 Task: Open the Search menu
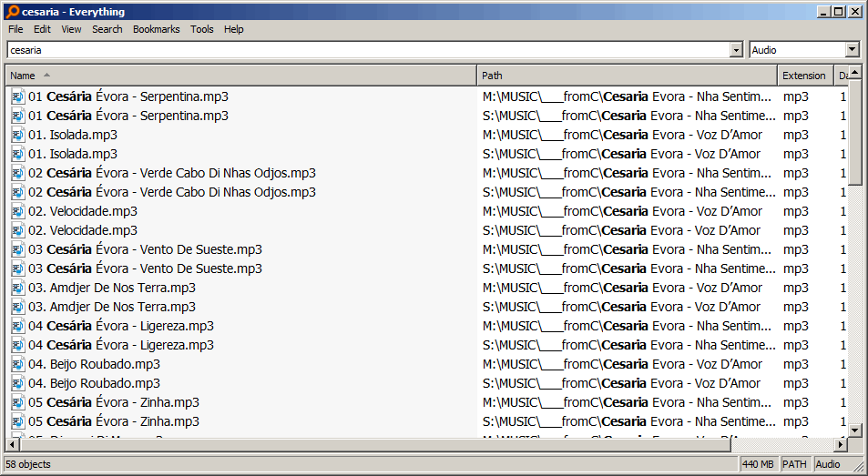click(x=107, y=29)
